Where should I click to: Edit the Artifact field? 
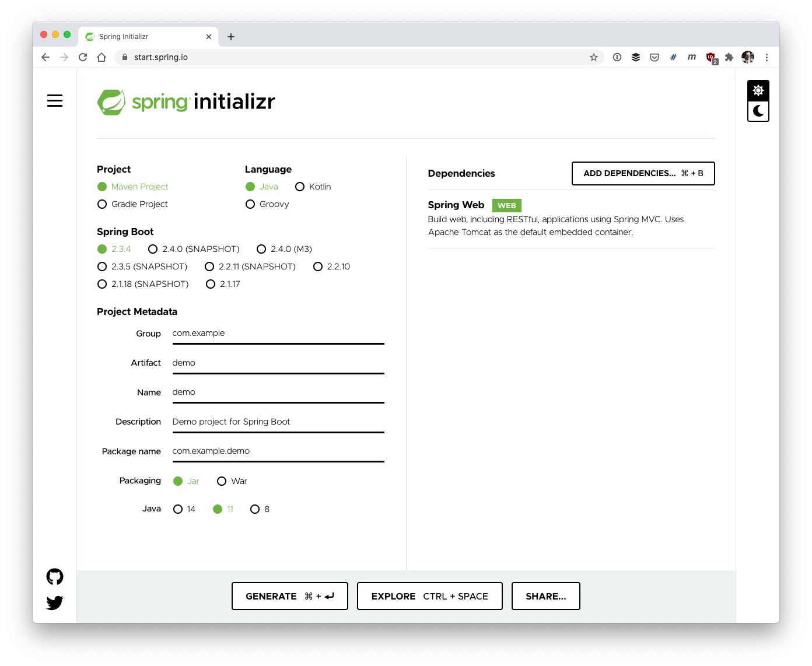(278, 363)
